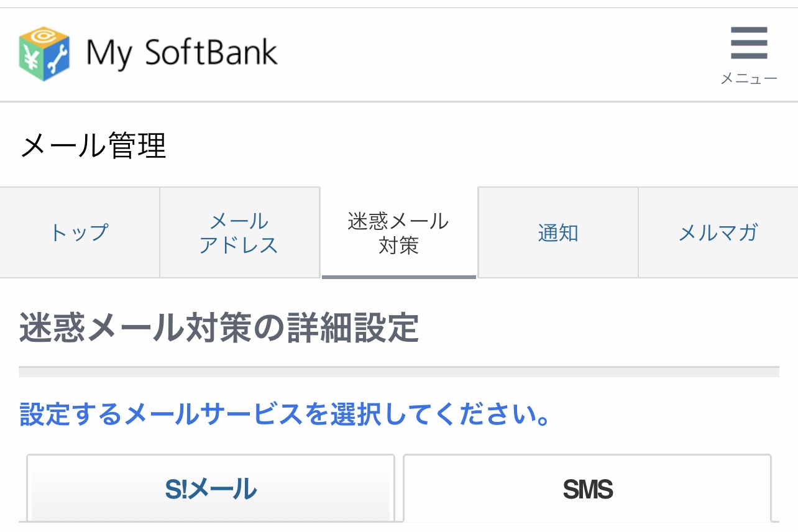Click the メール管理 page title
Viewport: 798px width, 532px height.
tap(93, 146)
